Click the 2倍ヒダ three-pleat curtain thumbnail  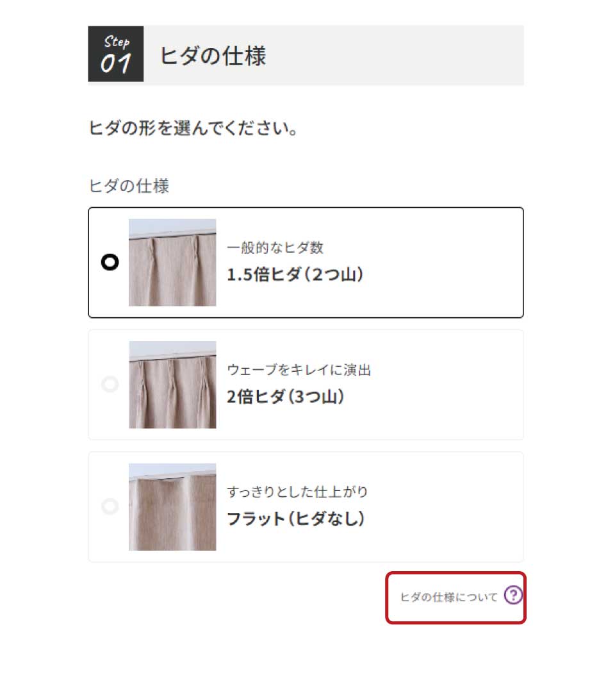(x=172, y=385)
